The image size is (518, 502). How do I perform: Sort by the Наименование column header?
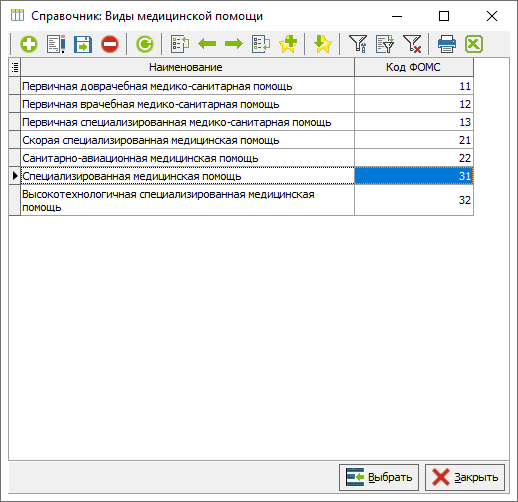pyautogui.click(x=187, y=67)
